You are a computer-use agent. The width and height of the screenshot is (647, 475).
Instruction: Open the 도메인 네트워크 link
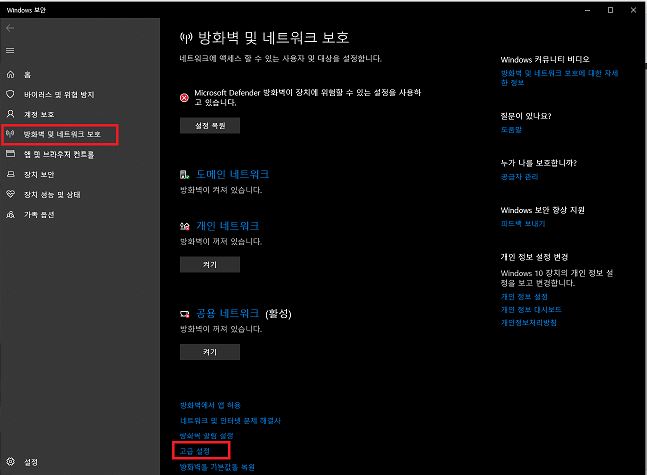232,174
